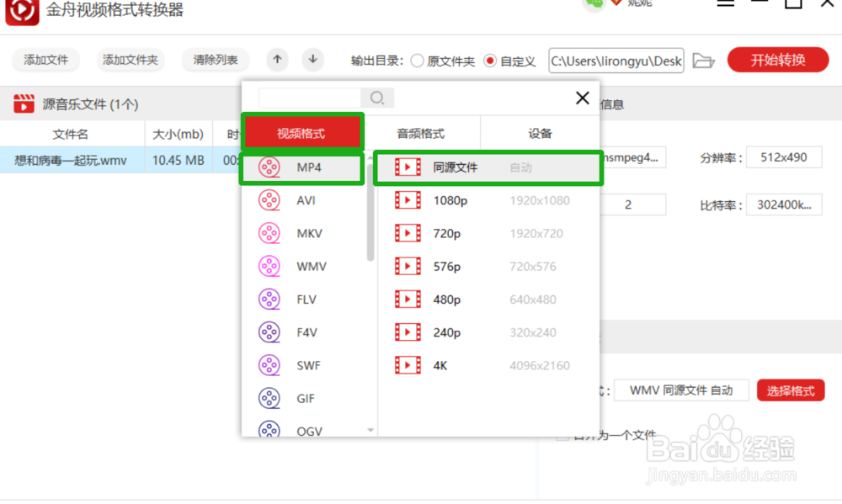The image size is (842, 504).
Task: Select the 1080p 1920x1080 preset row
Action: [x=488, y=200]
